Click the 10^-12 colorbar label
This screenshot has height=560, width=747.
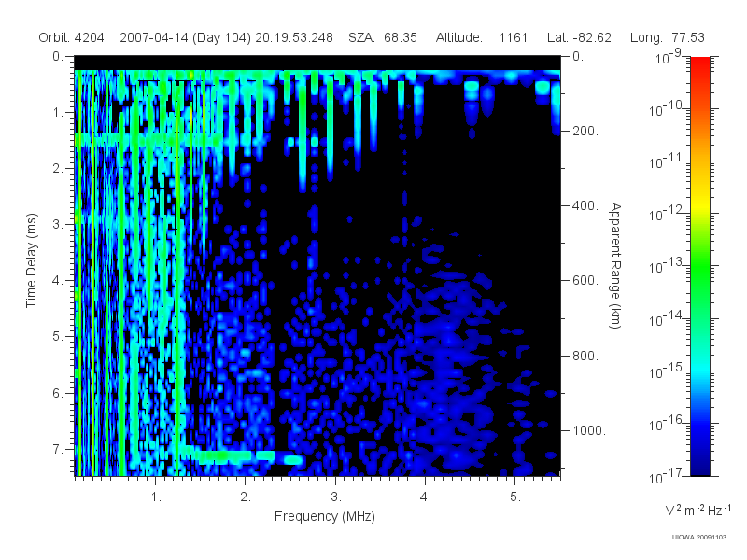coord(667,214)
